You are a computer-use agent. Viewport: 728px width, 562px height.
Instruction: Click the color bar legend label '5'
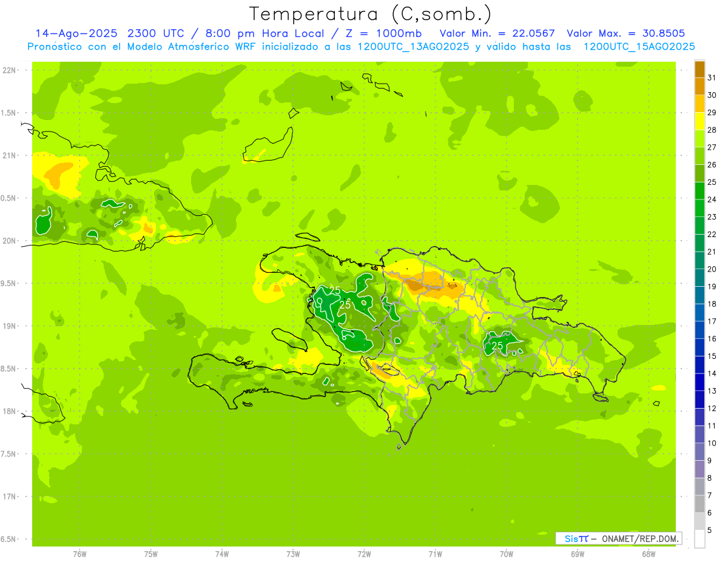[710, 530]
